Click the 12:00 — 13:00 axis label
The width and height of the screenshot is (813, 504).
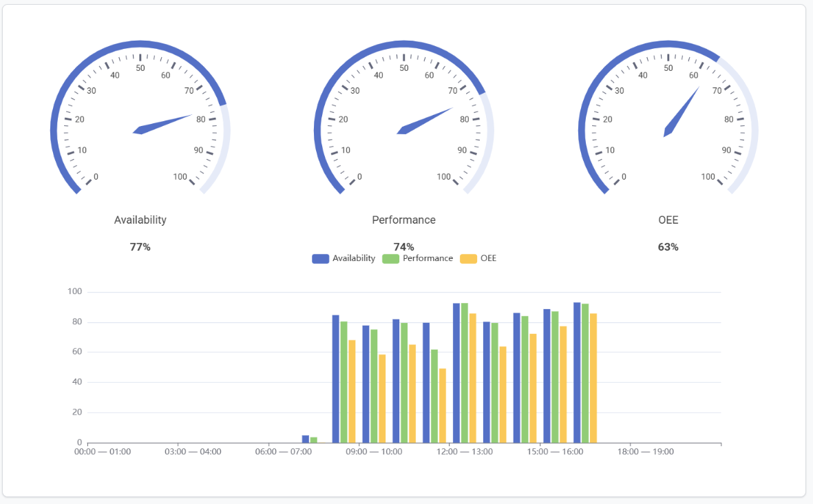(465, 452)
